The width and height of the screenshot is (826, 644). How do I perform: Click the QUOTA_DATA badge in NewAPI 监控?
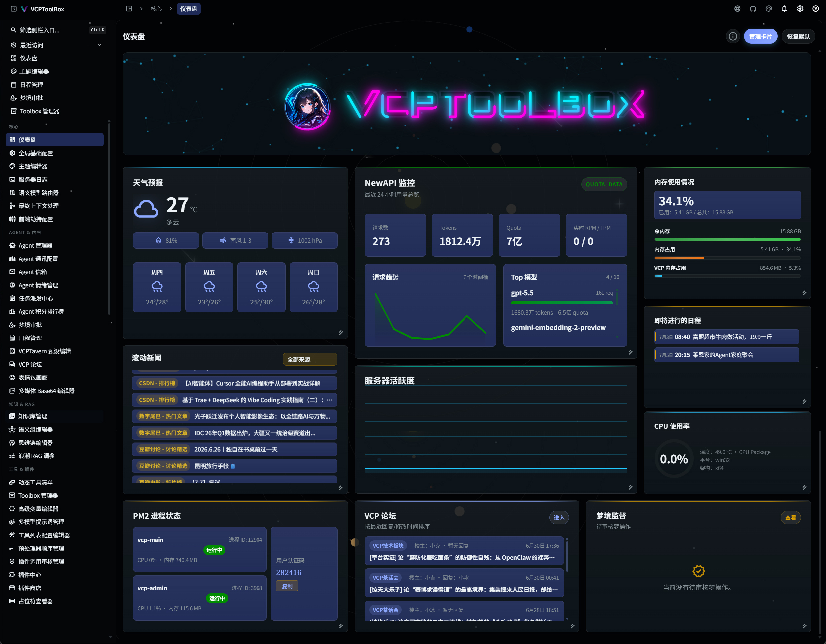pos(603,184)
